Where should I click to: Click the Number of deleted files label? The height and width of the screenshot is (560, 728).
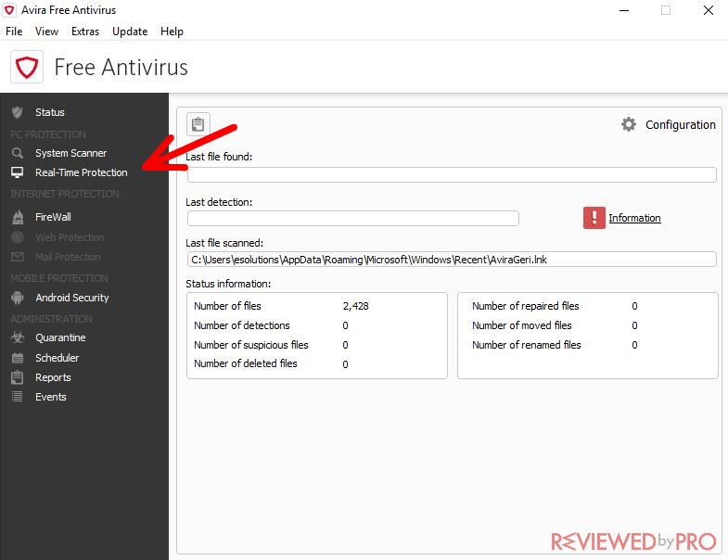point(246,363)
